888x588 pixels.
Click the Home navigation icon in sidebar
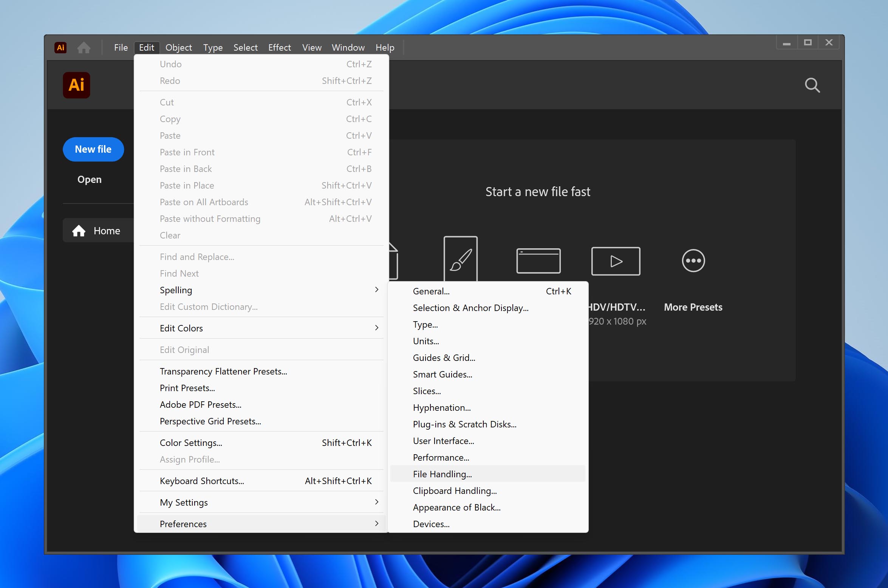pos(79,231)
